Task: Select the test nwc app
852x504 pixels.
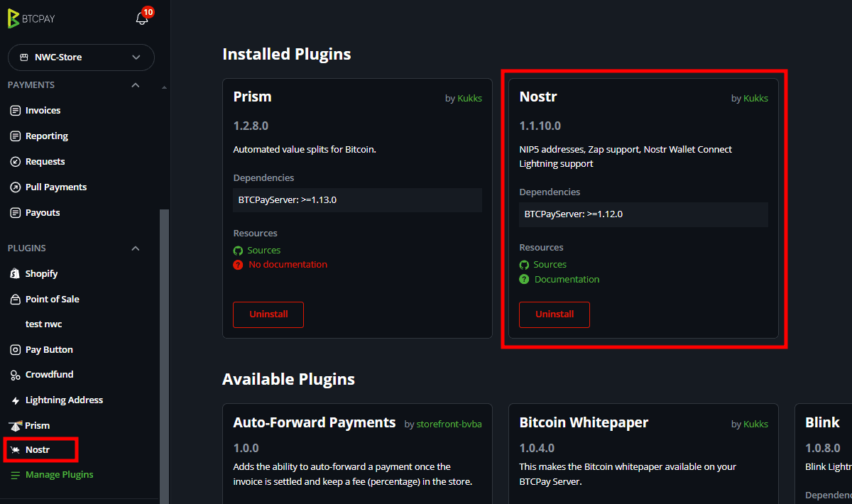Action: click(x=44, y=324)
